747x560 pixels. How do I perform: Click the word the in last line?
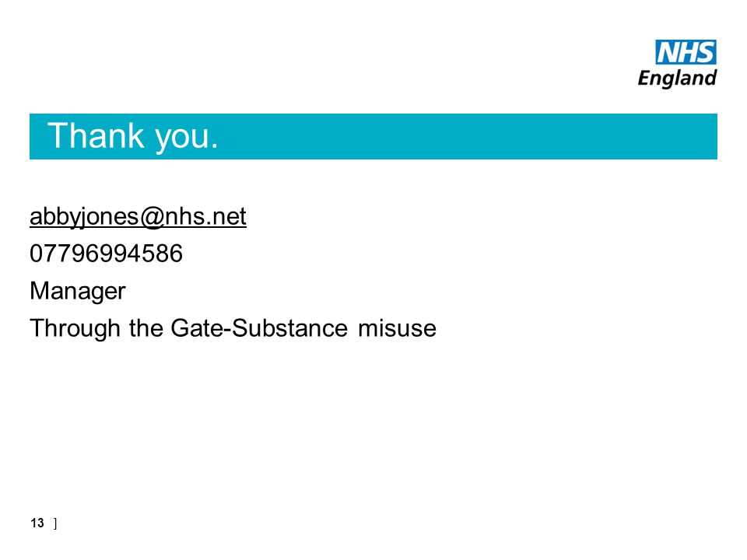146,328
